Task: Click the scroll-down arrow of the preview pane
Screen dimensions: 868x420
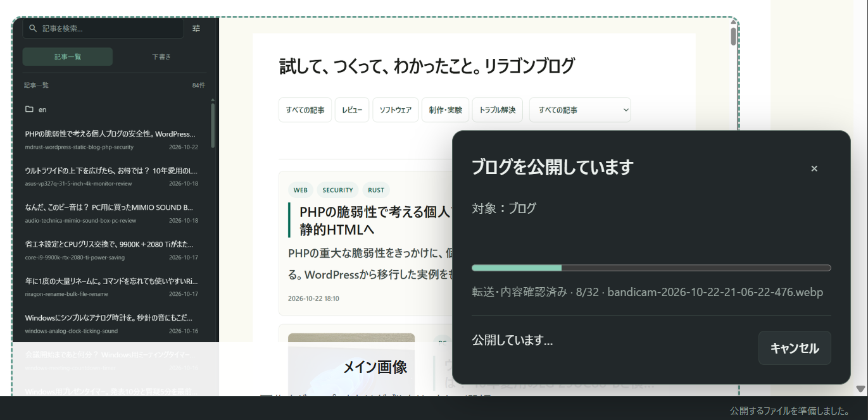Action: 860,388
